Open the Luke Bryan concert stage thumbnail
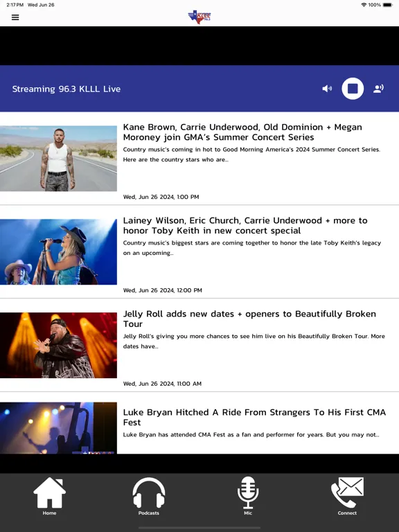Image resolution: width=399 pixels, height=532 pixels. tap(58, 428)
